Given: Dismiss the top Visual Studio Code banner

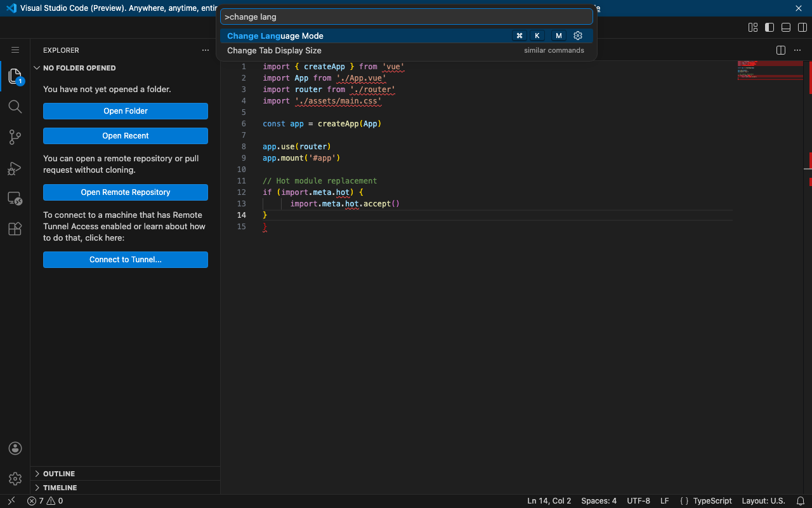Looking at the screenshot, I should tap(799, 8).
